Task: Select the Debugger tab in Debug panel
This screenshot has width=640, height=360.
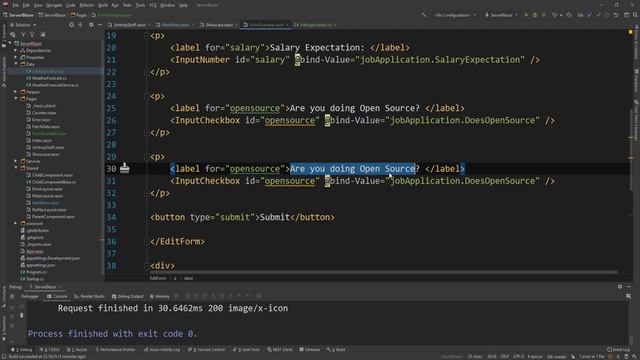Action: tap(29, 296)
